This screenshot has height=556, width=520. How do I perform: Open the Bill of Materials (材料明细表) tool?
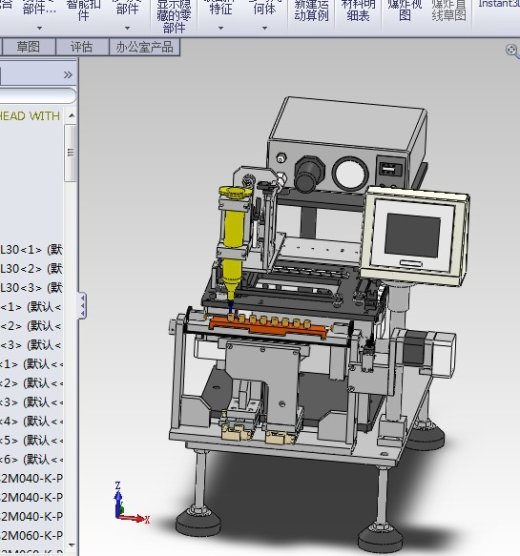click(358, 10)
